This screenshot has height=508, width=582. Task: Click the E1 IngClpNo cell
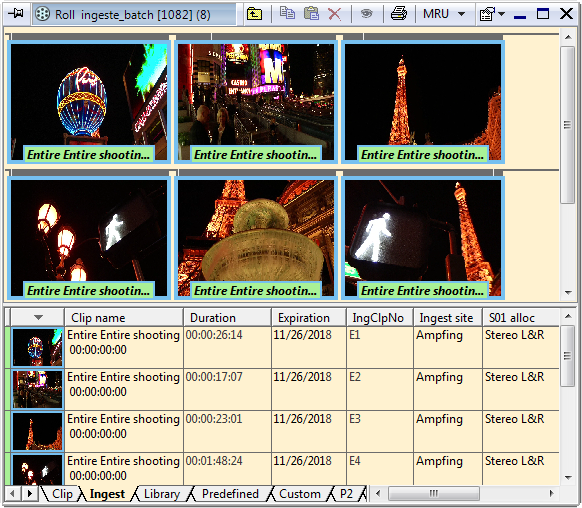380,347
